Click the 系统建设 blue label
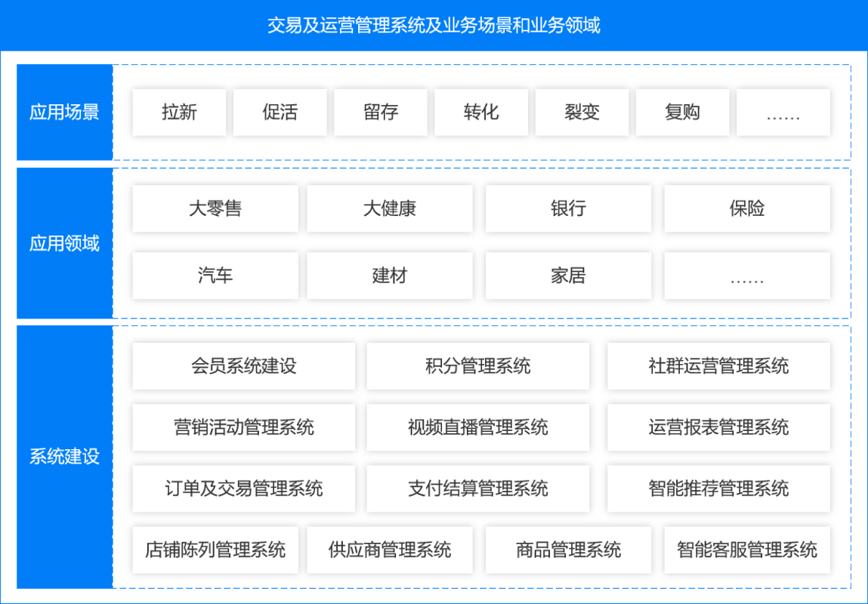Viewport: 868px width, 604px height. pyautogui.click(x=65, y=457)
